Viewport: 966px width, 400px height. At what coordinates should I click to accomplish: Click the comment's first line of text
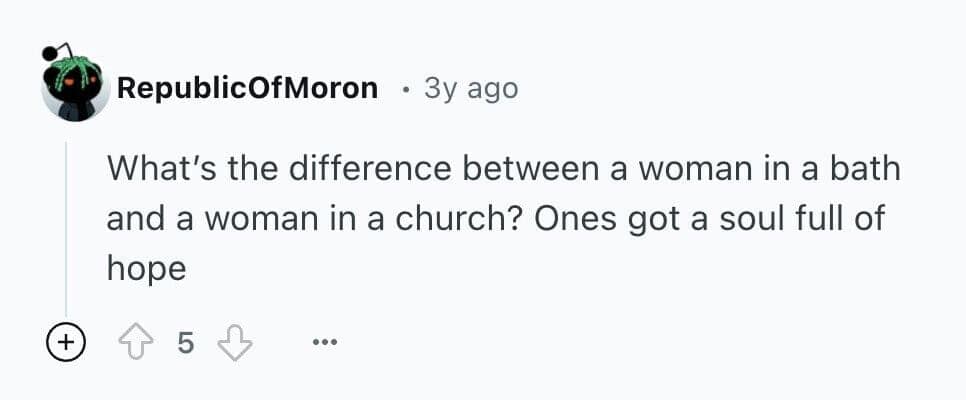pos(504,167)
